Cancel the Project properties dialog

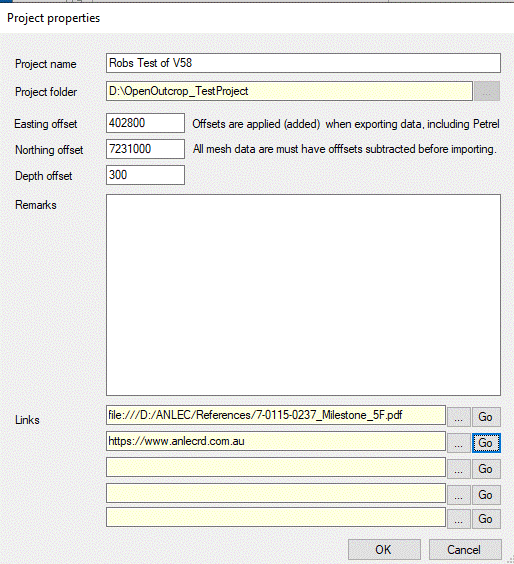[x=465, y=550]
